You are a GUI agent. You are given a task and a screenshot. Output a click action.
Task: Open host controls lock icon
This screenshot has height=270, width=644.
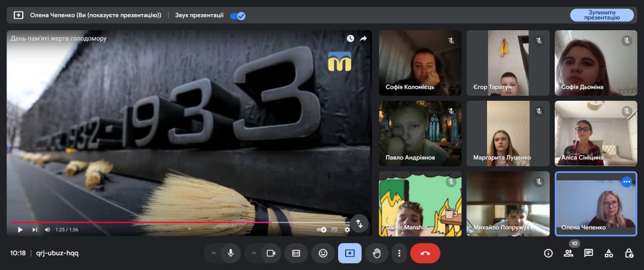(x=629, y=253)
